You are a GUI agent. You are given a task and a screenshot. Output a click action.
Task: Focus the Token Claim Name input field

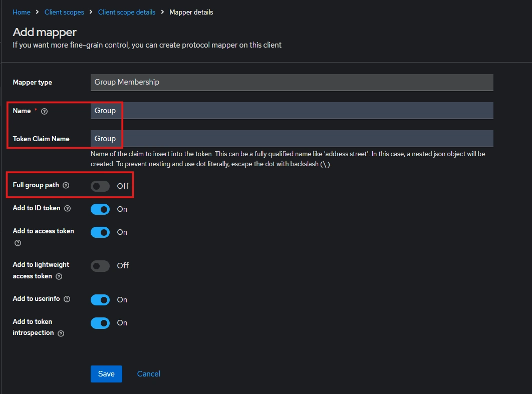(292, 139)
